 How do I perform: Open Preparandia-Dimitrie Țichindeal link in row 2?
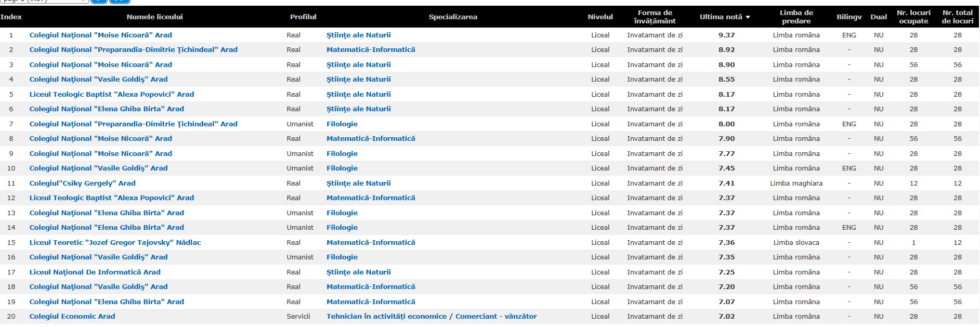pyautogui.click(x=134, y=49)
